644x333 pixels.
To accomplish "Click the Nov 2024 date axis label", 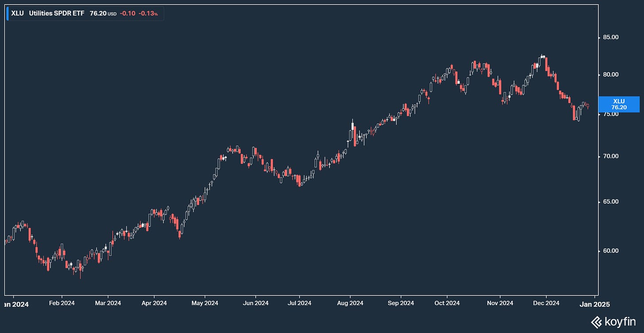I will click(x=501, y=303).
